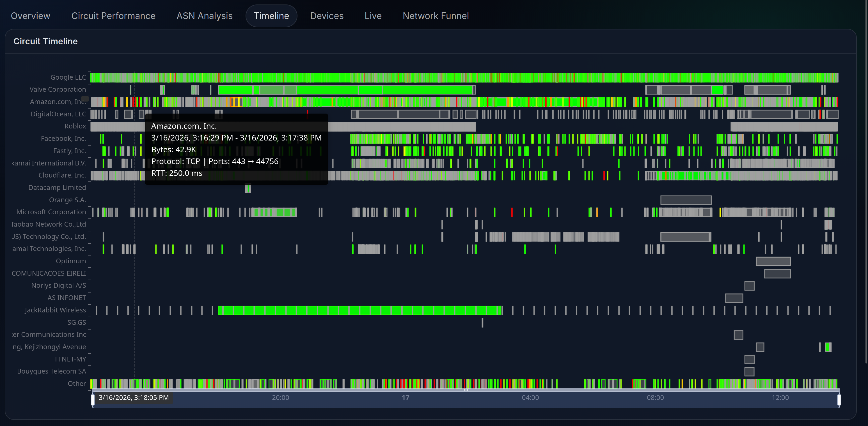This screenshot has width=868, height=426.
Task: Switch to the Overview tab
Action: pos(30,15)
